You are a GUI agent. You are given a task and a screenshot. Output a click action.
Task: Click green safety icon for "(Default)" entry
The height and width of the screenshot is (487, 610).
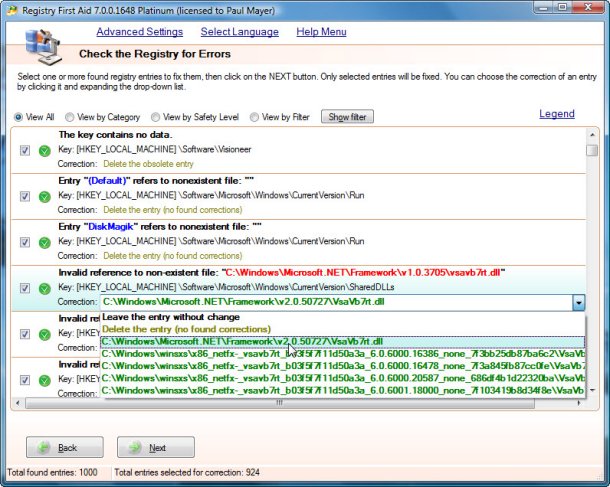(x=44, y=195)
